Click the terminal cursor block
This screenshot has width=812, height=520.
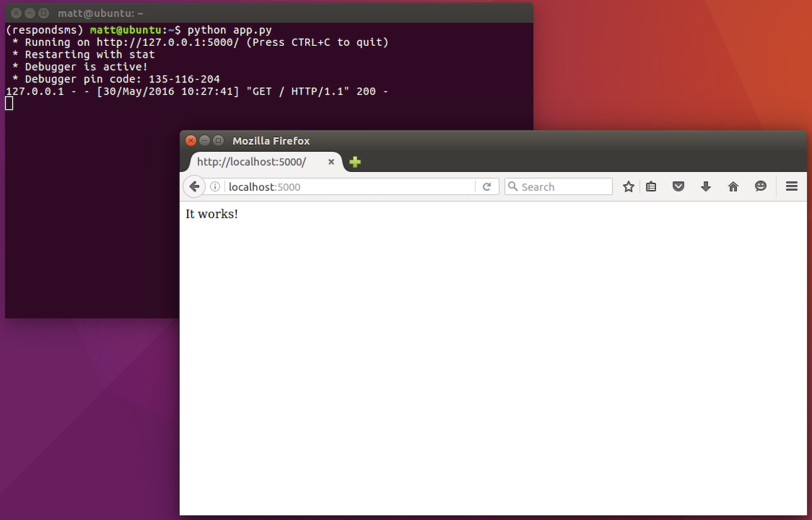[x=9, y=104]
